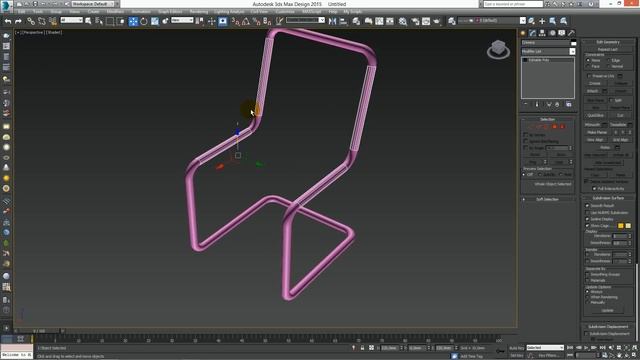Click first Show Cage color swatch
Screen dimensions: 640x360
pos(620,225)
